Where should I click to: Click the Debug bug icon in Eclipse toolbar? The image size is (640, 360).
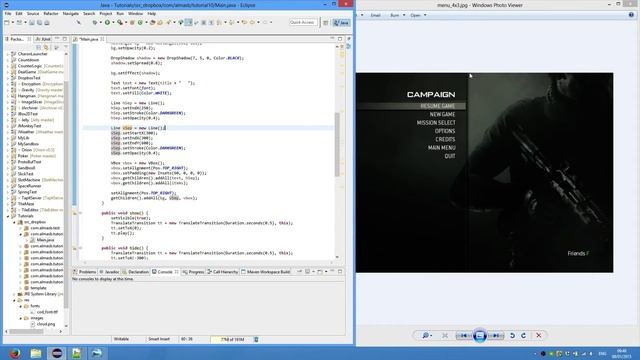pyautogui.click(x=95, y=22)
